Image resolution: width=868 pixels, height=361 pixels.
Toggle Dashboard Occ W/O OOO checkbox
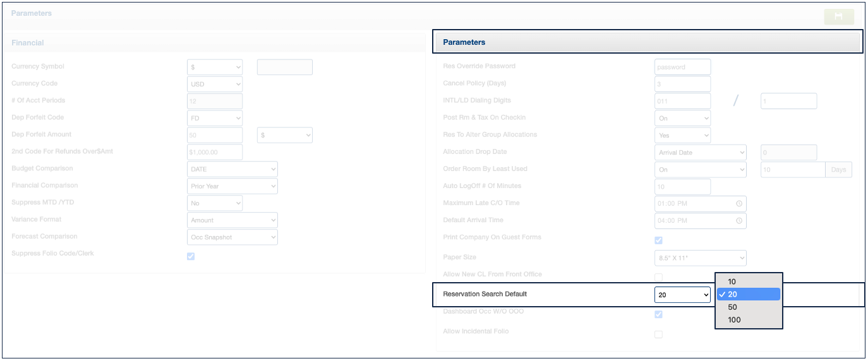pos(658,314)
